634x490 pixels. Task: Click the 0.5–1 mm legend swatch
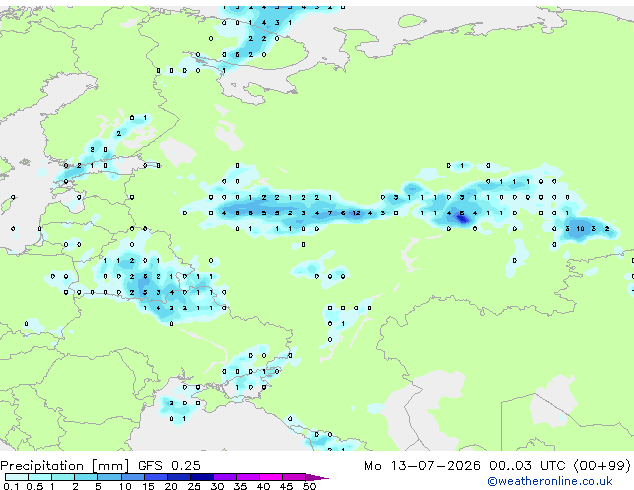(x=40, y=477)
